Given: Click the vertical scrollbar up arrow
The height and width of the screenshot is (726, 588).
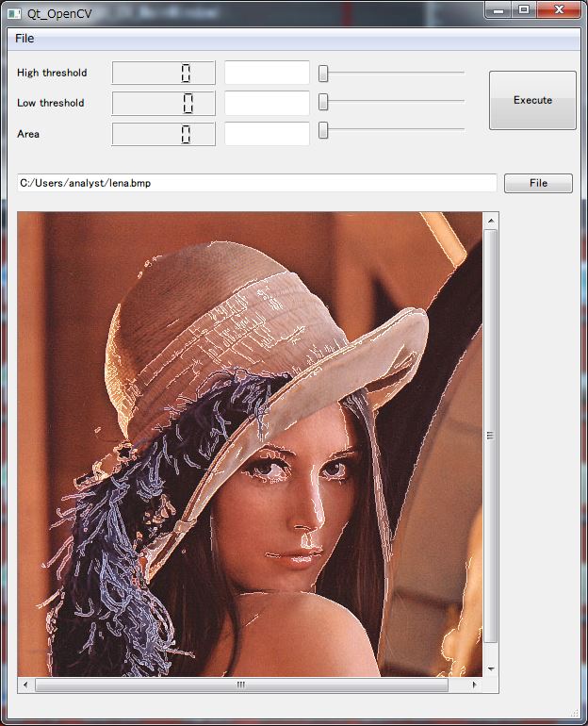Looking at the screenshot, I should pos(491,221).
